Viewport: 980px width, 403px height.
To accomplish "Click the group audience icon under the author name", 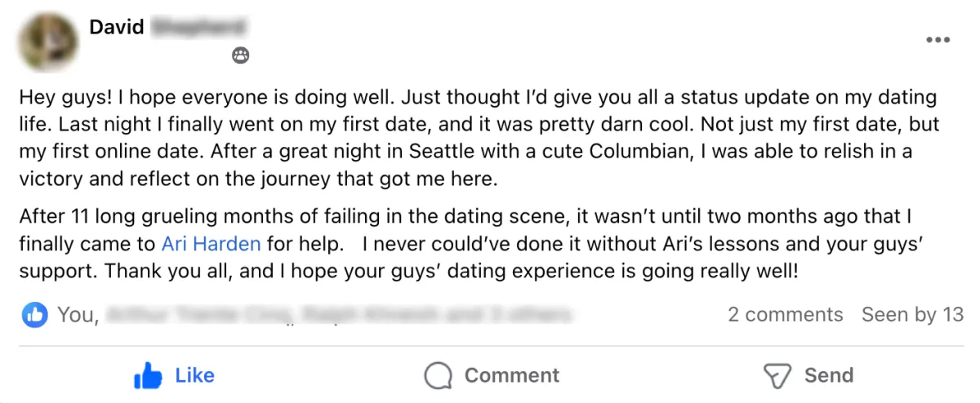I will (240, 55).
